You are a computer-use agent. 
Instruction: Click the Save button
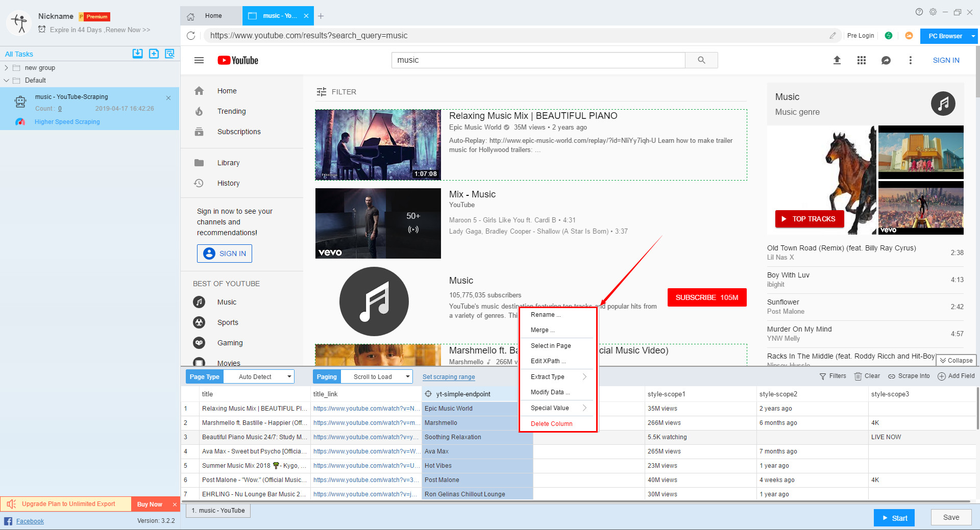coord(951,517)
